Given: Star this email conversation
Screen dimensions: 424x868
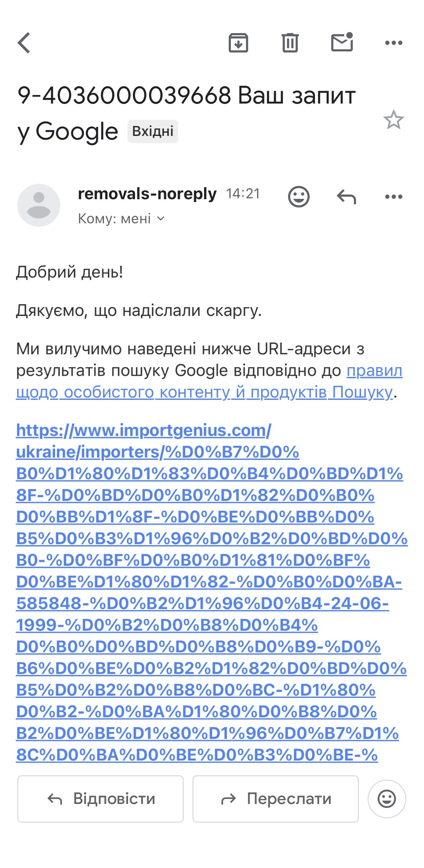Looking at the screenshot, I should coord(393,120).
